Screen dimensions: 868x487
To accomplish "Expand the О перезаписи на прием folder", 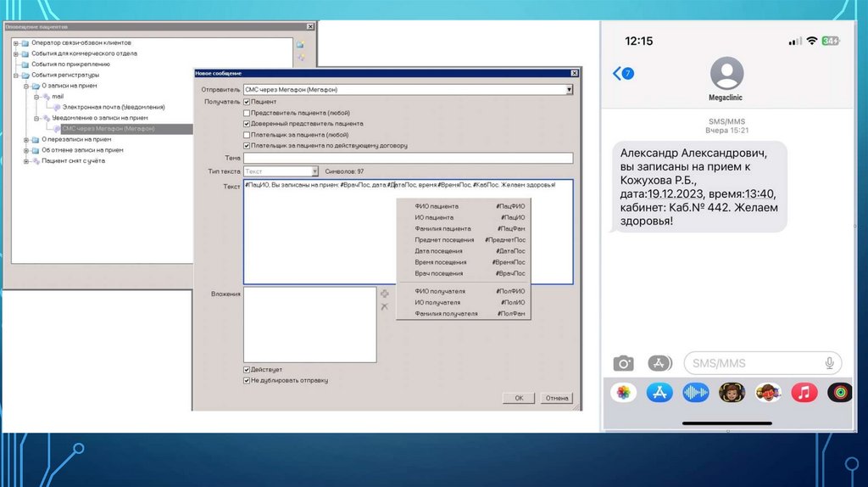I will [x=25, y=139].
